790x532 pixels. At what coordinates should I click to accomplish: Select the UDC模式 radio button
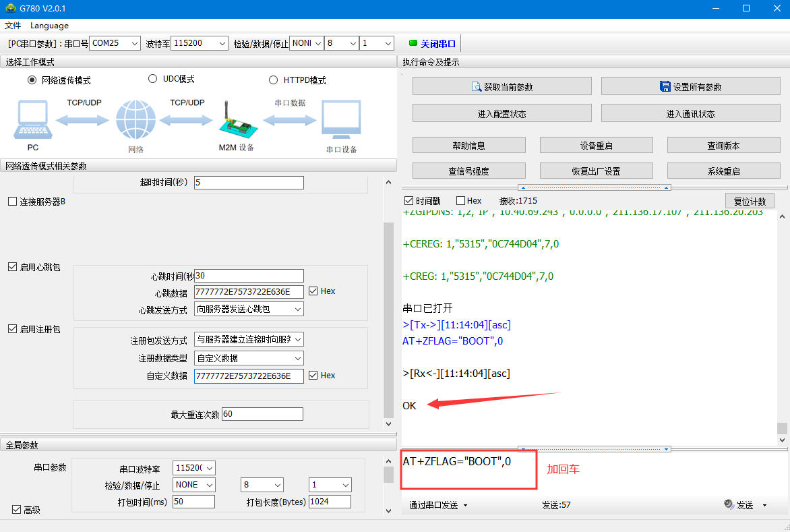[152, 79]
